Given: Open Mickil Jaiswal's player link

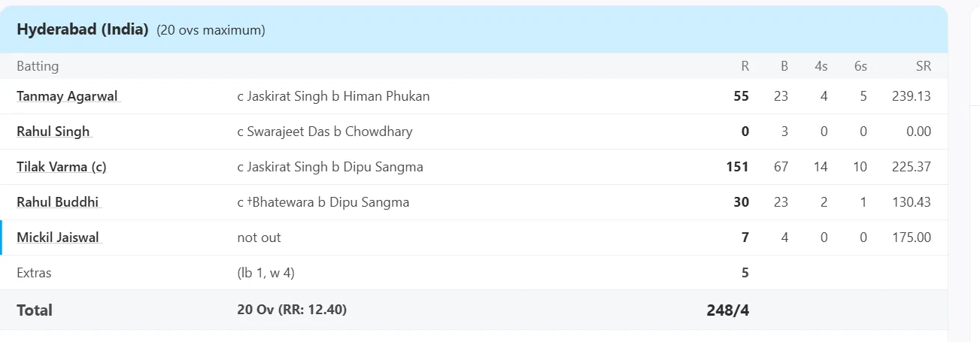Looking at the screenshot, I should click(x=58, y=238).
